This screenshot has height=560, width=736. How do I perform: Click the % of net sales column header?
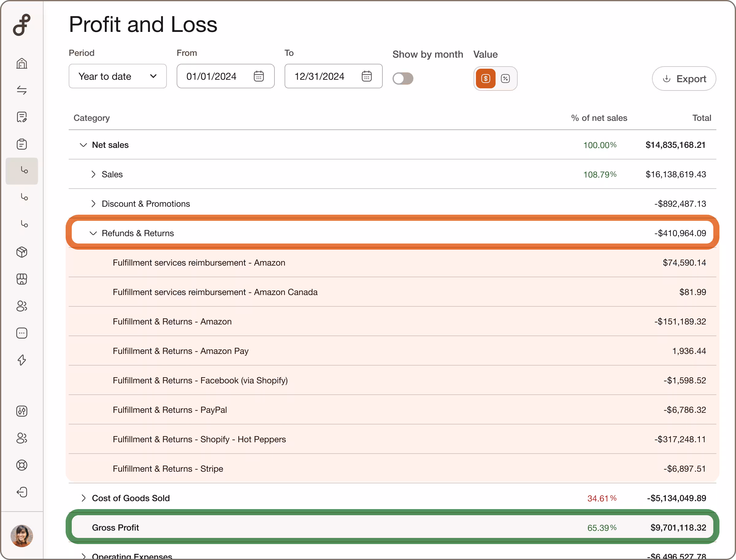pos(599,118)
